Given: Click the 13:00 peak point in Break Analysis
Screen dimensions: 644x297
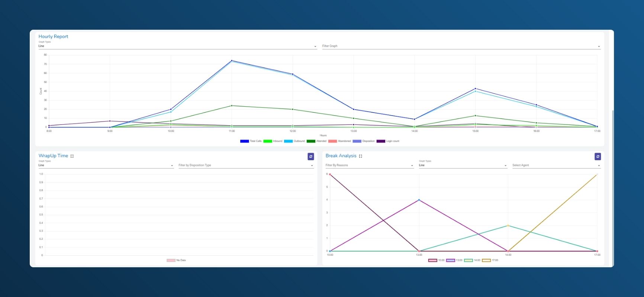Looking at the screenshot, I should tap(419, 200).
